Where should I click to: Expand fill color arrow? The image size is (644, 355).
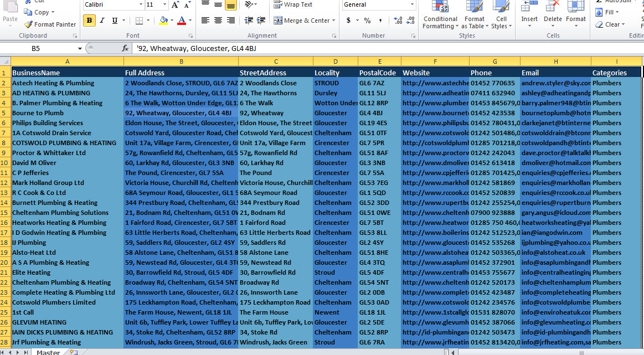click(172, 20)
